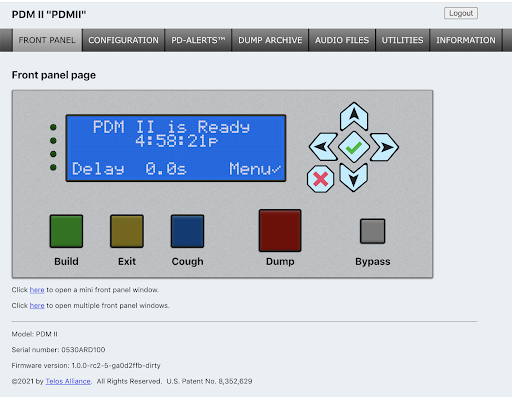
Task: Click the 'Model: PDM II' text
Action: pyautogui.click(x=35, y=334)
